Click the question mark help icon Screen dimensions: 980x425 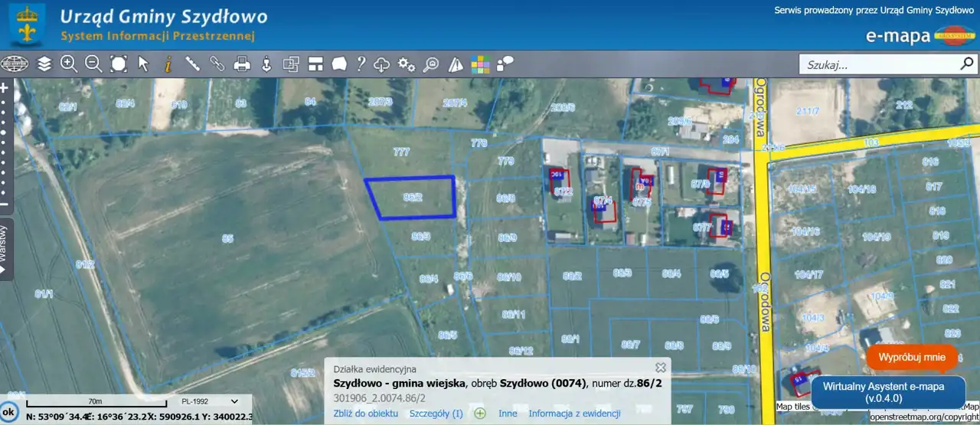[x=361, y=64]
